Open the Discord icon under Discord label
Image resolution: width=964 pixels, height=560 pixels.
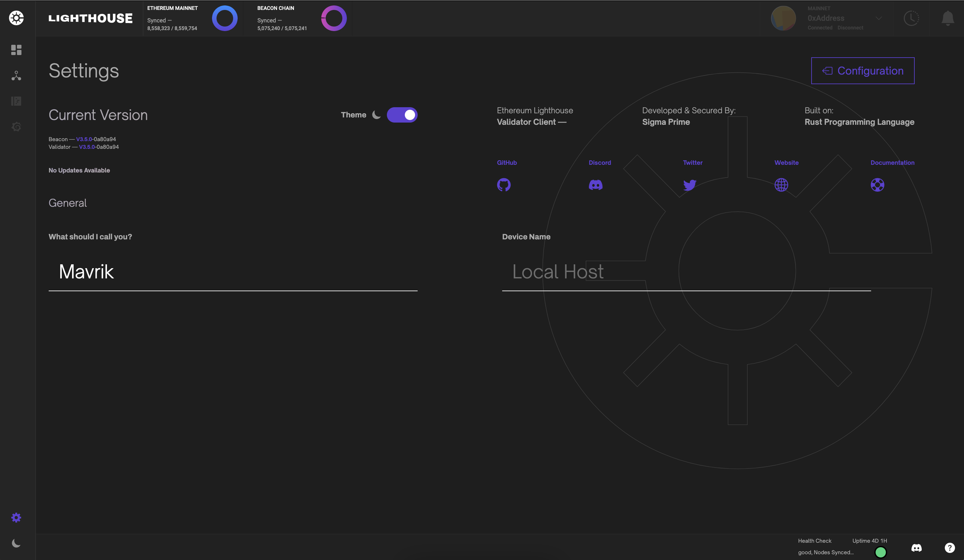click(x=596, y=185)
